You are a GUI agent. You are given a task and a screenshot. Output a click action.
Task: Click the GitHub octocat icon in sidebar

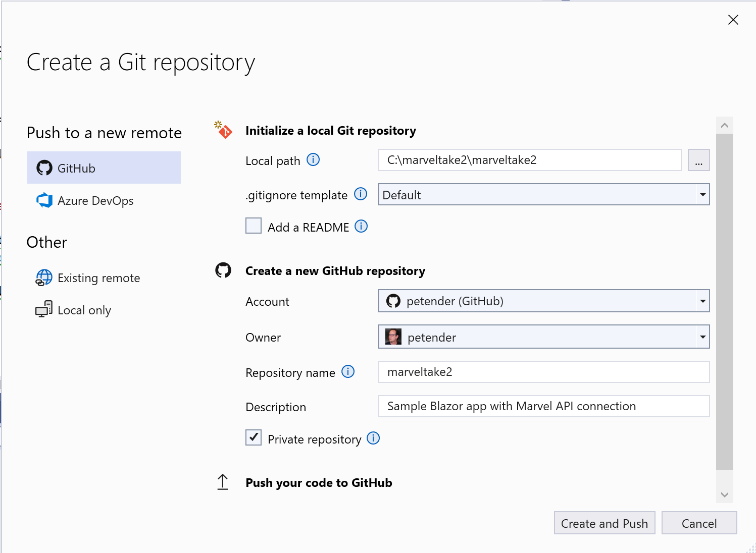pos(44,168)
